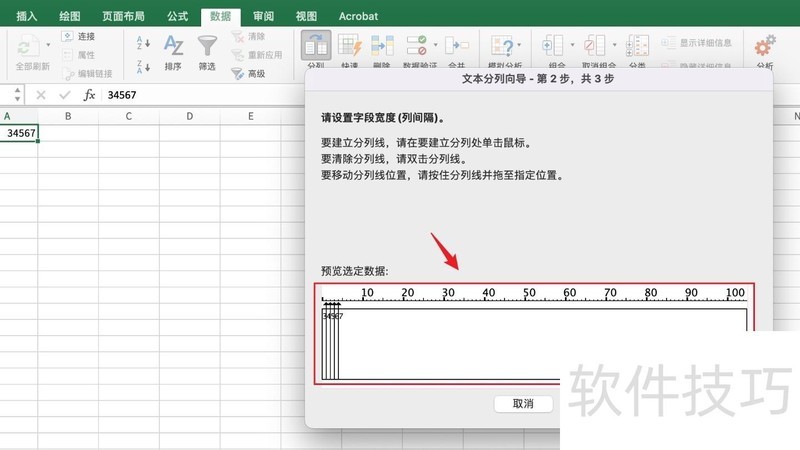This screenshot has width=800, height=450.
Task: Sort ascending with the A-Z icon
Action: pyautogui.click(x=143, y=43)
